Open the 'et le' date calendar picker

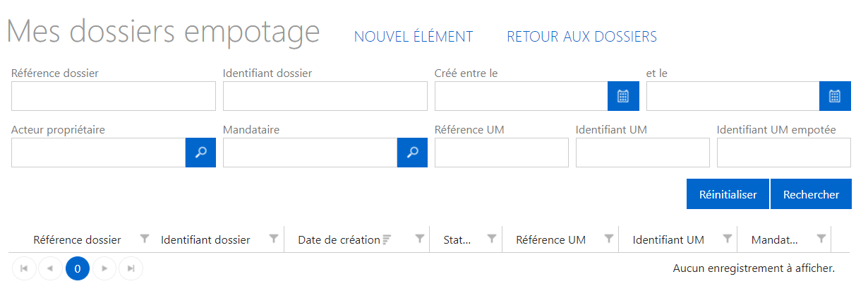(x=835, y=96)
